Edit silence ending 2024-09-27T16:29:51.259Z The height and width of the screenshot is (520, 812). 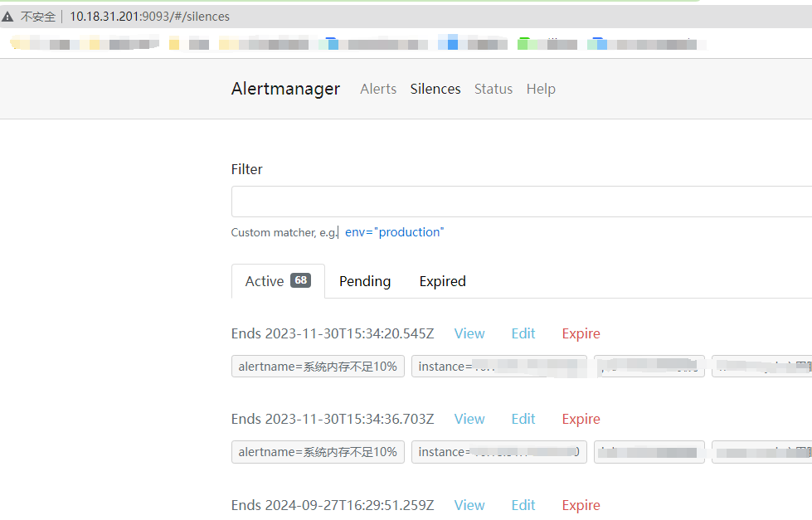click(523, 505)
